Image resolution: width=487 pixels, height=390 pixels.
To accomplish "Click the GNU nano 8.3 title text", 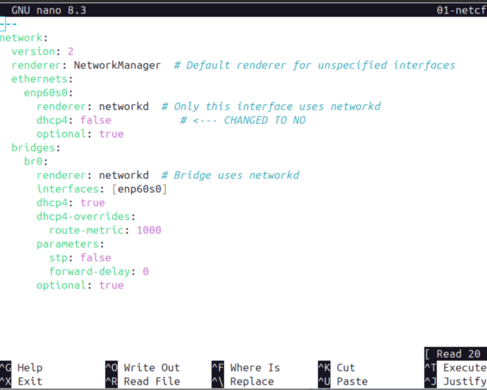I will [49, 10].
